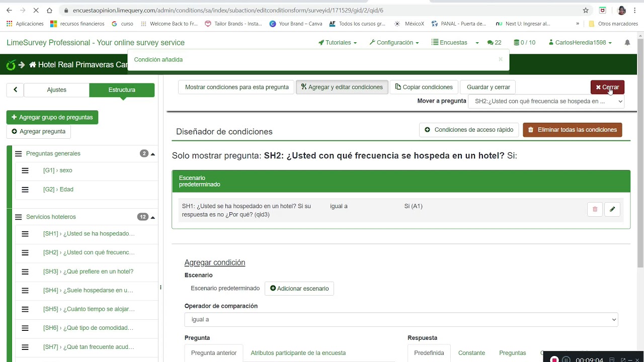Image resolution: width=644 pixels, height=362 pixels.
Task: Click group handle icon for Servicios hoteleros
Action: coord(19,217)
